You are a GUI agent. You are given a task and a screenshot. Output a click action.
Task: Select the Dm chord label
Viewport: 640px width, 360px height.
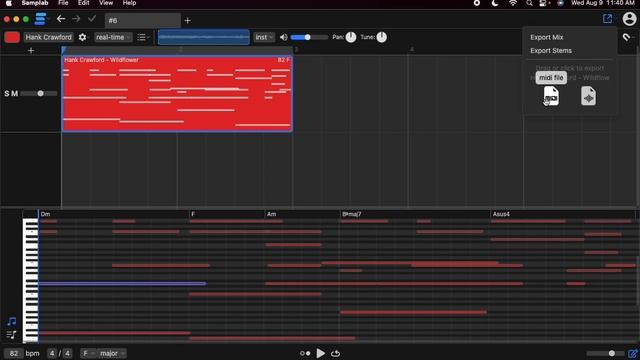point(45,214)
